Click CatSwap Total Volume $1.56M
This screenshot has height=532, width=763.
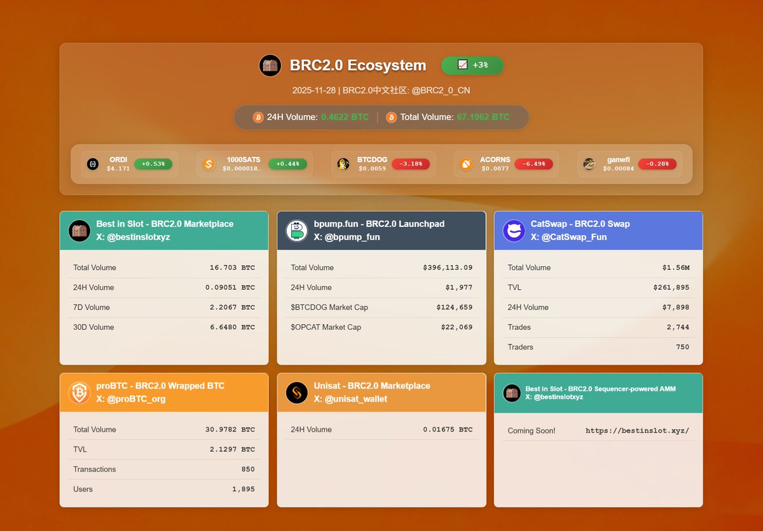click(676, 268)
